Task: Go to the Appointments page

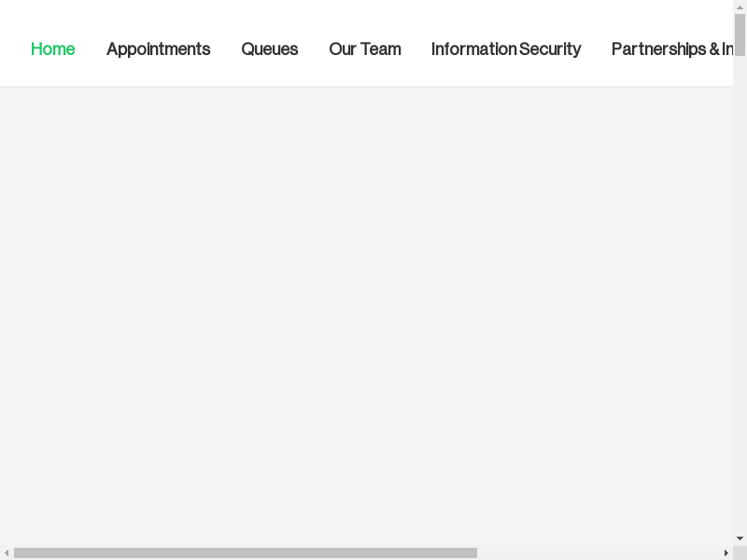Action: [158, 49]
